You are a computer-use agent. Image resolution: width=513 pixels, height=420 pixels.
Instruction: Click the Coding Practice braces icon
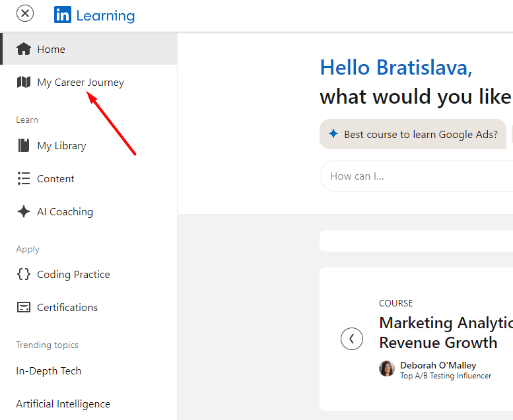24,274
